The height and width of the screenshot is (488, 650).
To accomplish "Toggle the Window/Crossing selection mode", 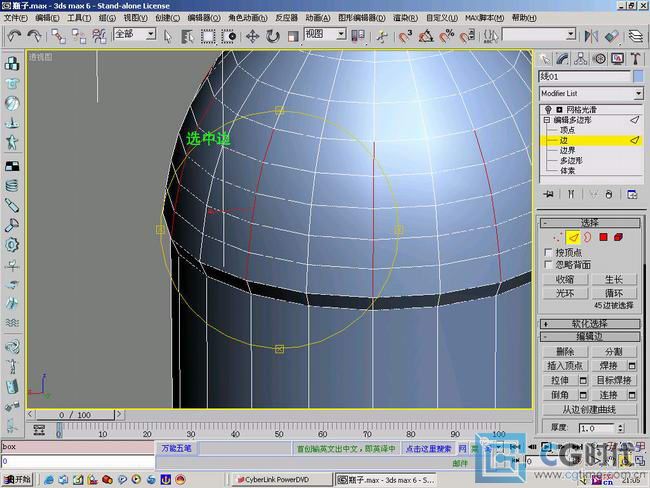I will pyautogui.click(x=228, y=36).
